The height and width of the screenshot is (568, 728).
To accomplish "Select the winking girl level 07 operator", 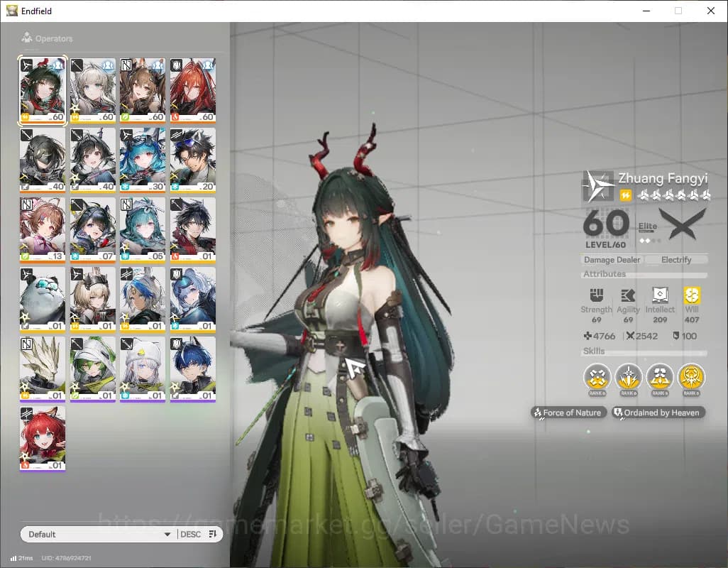I will [92, 230].
